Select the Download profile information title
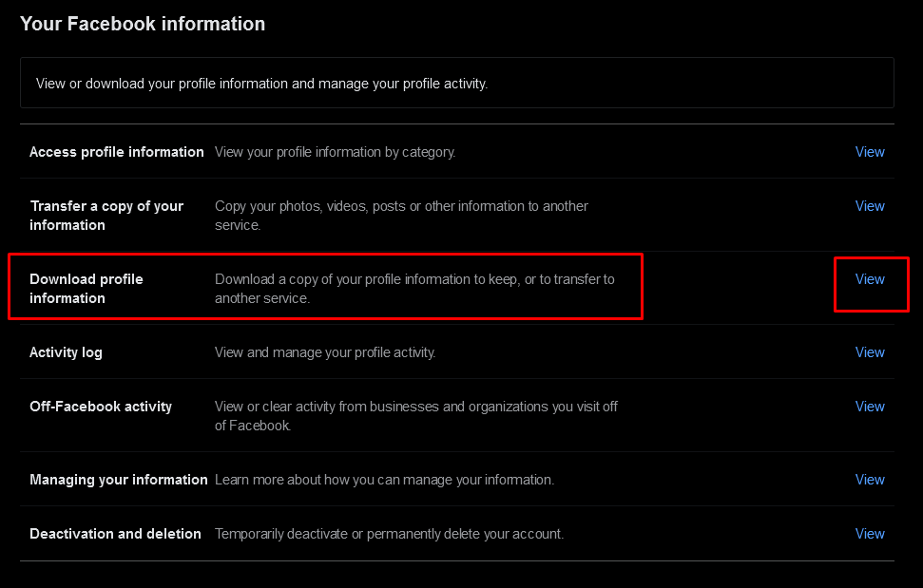The image size is (923, 588). point(87,289)
